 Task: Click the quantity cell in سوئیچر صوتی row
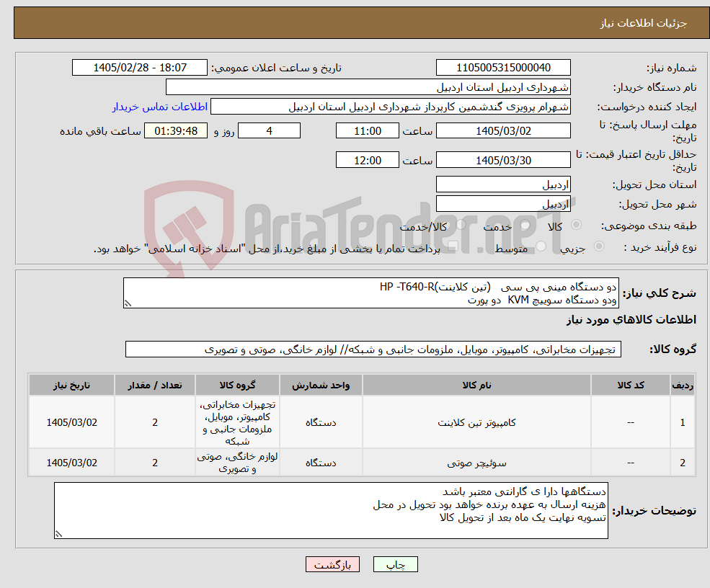(155, 463)
